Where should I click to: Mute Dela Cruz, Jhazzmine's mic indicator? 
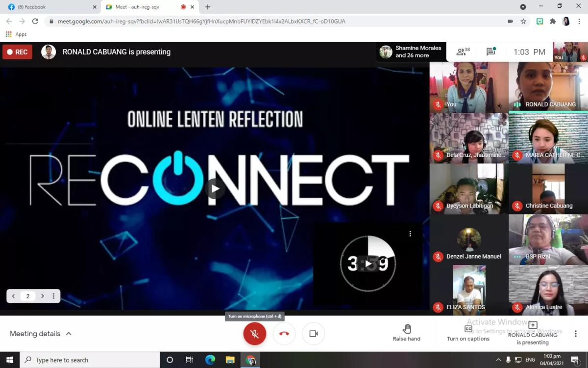click(438, 155)
